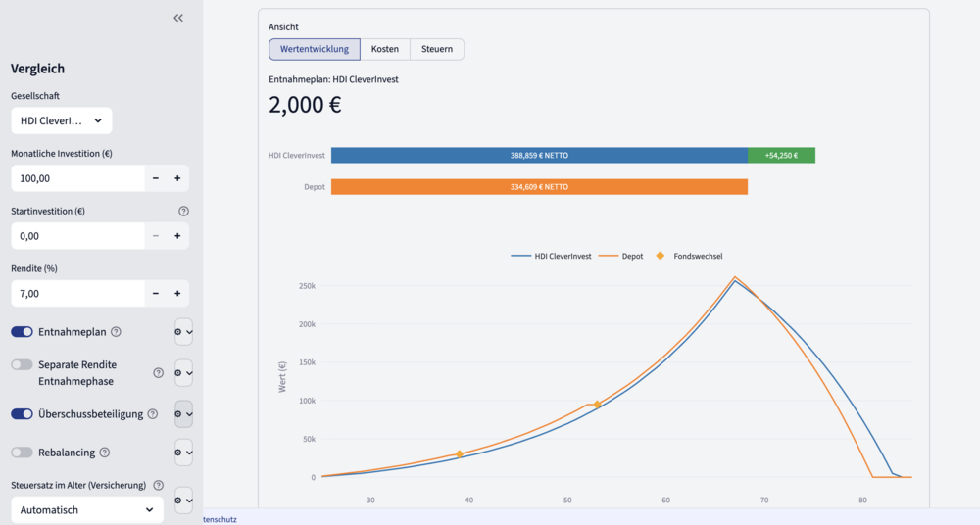
Task: Expand Separate Rendite settings gear dropdown
Action: point(184,373)
